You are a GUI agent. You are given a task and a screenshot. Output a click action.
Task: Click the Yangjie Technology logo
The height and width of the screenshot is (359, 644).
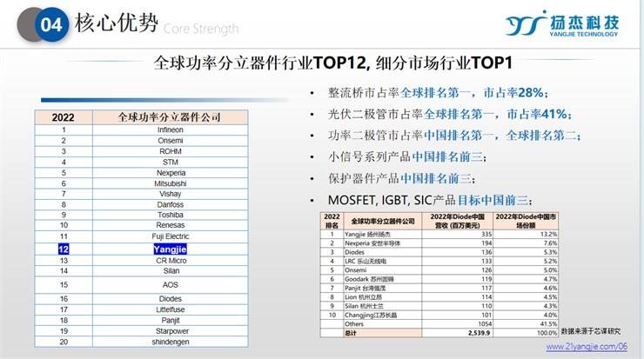562,23
